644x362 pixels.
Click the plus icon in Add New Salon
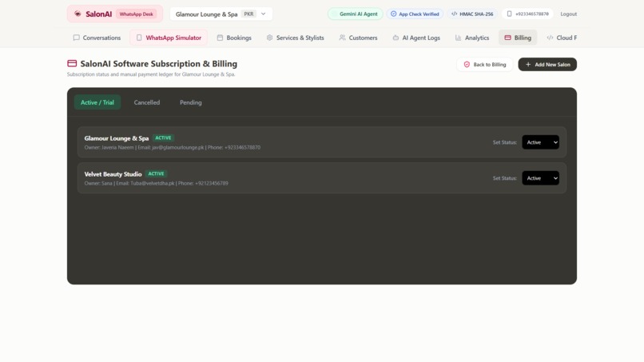point(528,65)
